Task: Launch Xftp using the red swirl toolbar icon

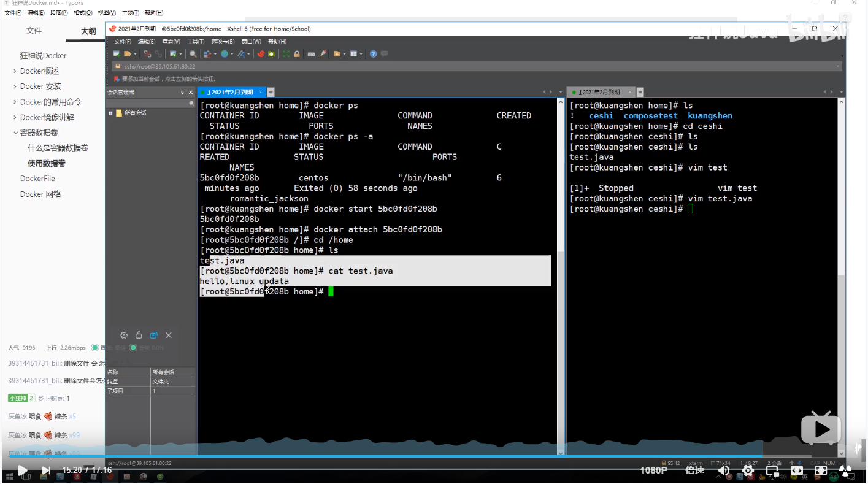Action: click(x=261, y=54)
